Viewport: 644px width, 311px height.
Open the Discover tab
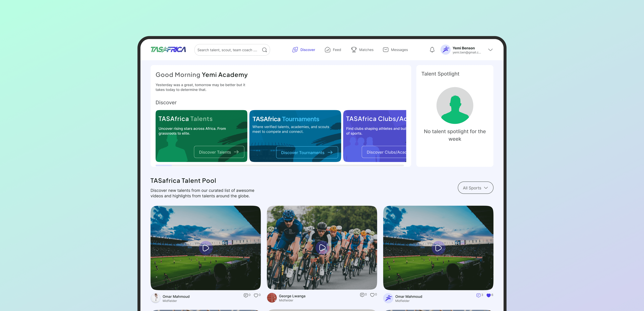click(x=304, y=50)
